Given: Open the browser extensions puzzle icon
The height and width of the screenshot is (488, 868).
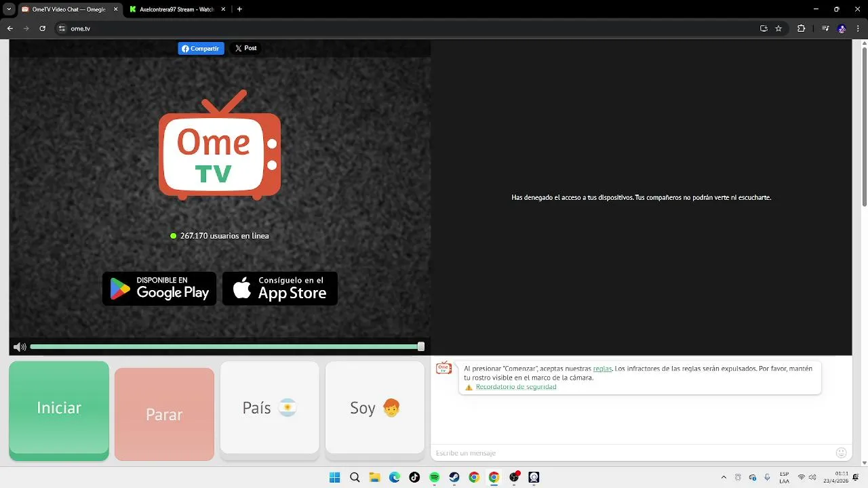Looking at the screenshot, I should click(801, 28).
